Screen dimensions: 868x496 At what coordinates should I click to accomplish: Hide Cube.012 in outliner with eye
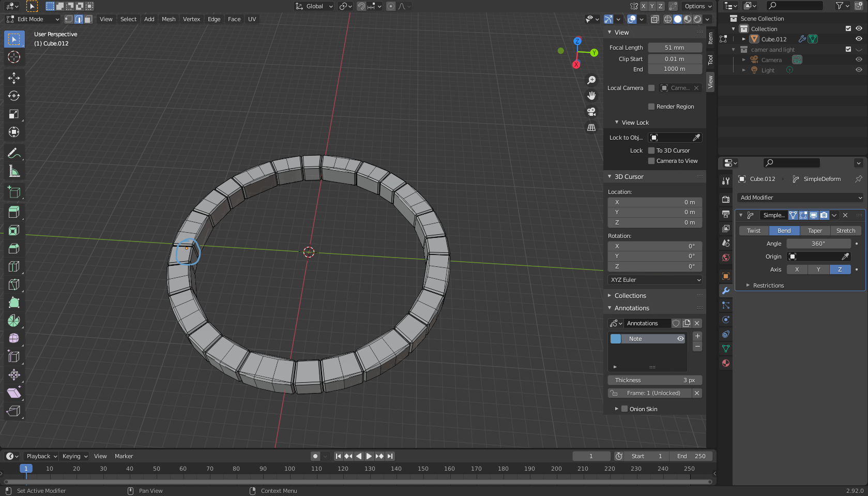(859, 39)
